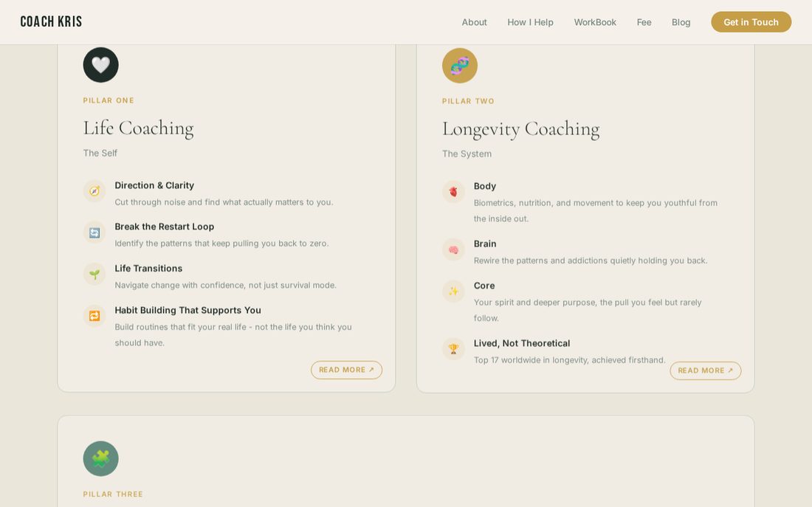Click Read More on Life Coaching card
The image size is (812, 507).
(346, 370)
